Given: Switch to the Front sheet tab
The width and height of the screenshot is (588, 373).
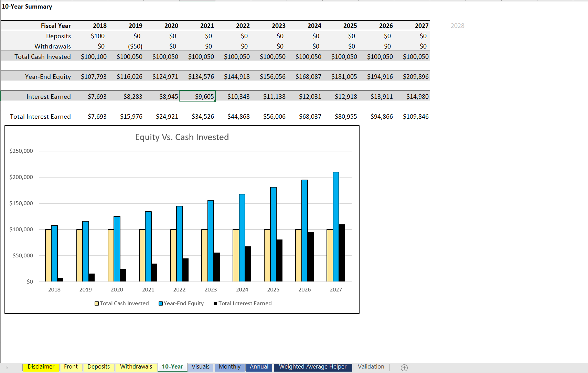Looking at the screenshot, I should tap(71, 367).
